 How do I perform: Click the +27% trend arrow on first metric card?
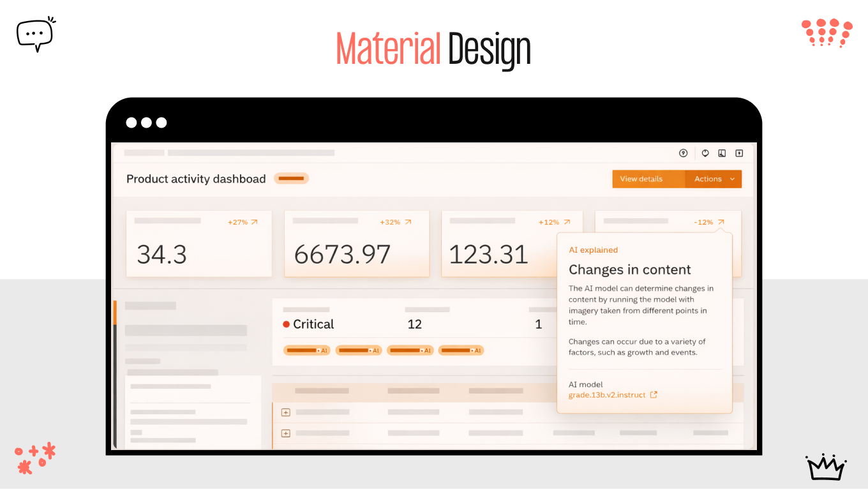point(243,222)
